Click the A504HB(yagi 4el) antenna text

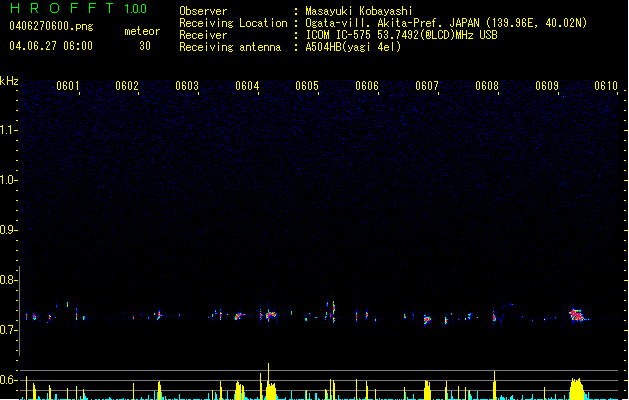353,47
